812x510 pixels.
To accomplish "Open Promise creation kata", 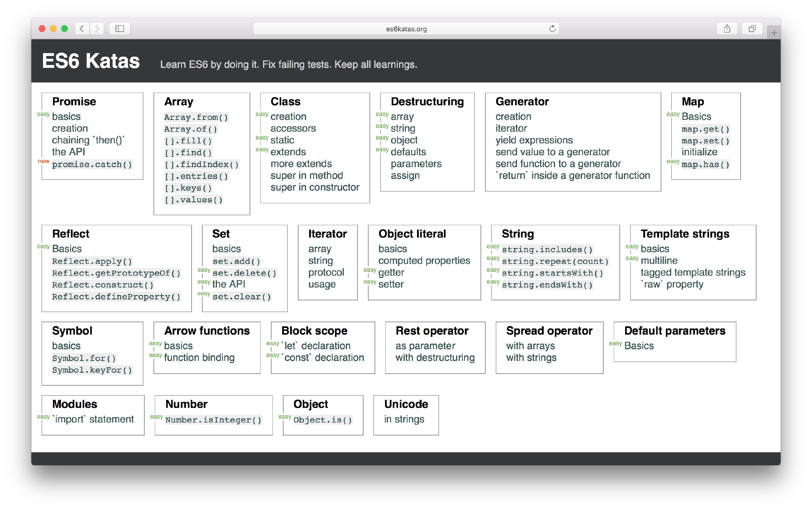I will point(70,128).
